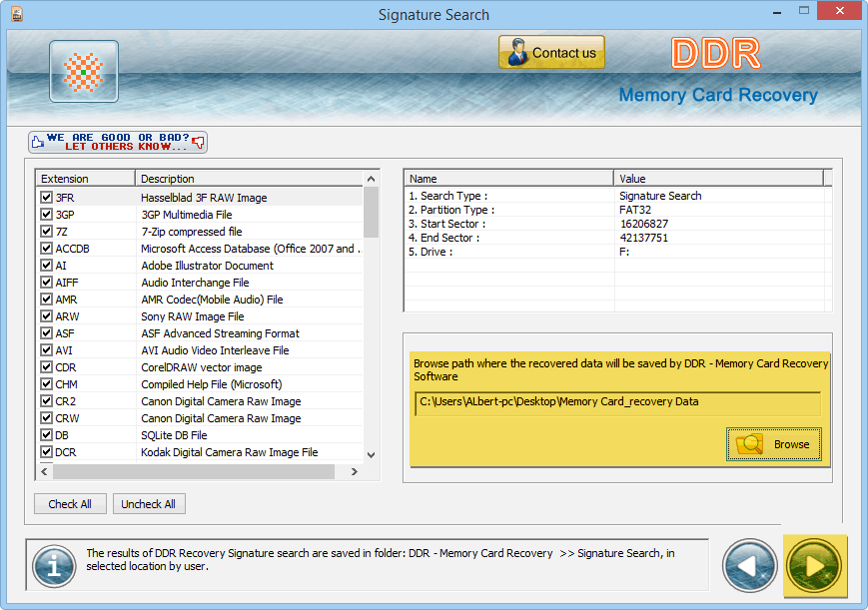
Task: Select 'SQLite DB File' description
Action: point(174,435)
